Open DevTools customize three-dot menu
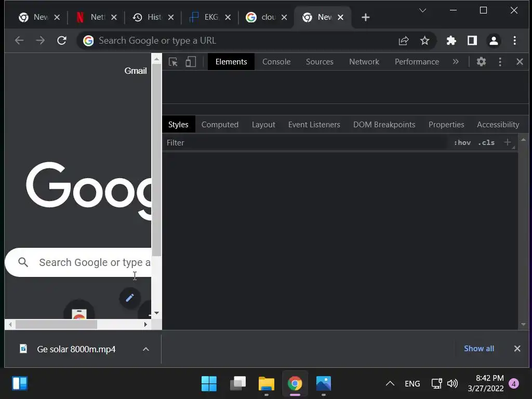This screenshot has height=399, width=532. click(500, 62)
